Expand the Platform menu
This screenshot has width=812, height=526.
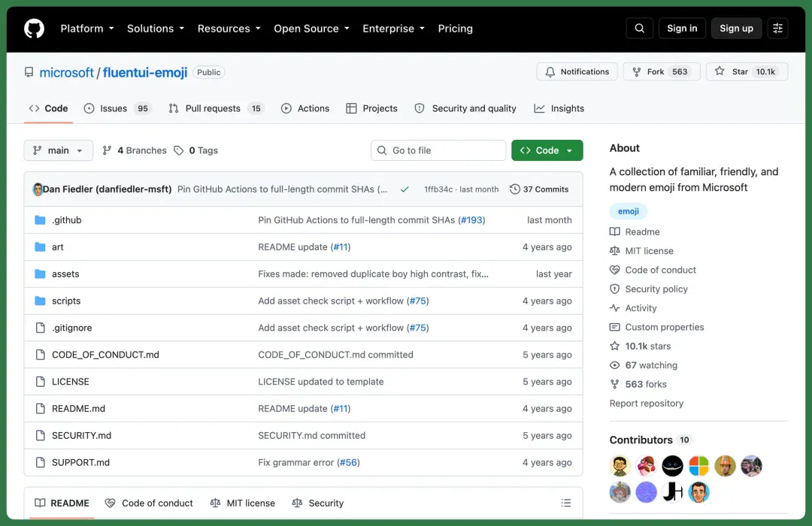[x=87, y=29]
